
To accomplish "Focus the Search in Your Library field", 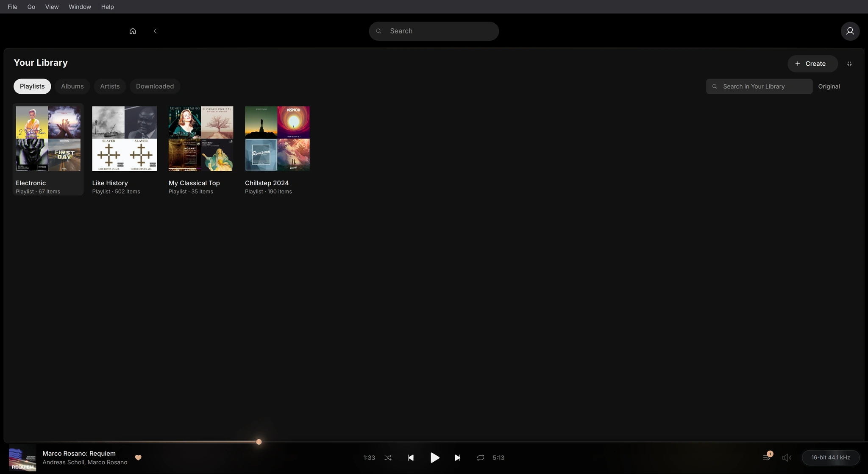I will [759, 86].
